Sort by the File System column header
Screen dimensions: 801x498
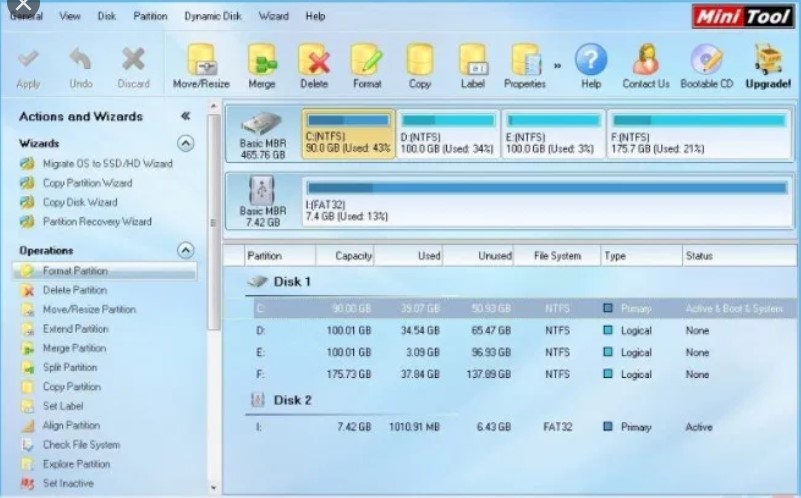[557, 255]
